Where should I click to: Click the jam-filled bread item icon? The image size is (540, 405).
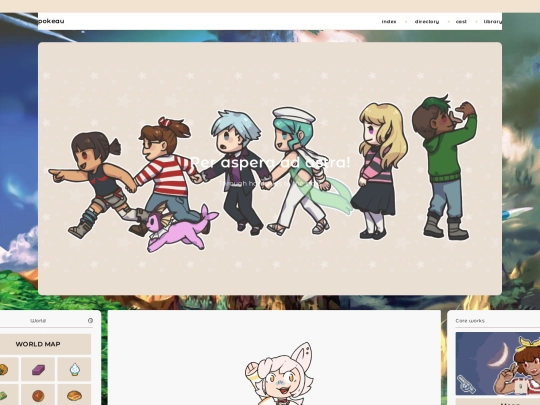pyautogui.click(x=74, y=395)
